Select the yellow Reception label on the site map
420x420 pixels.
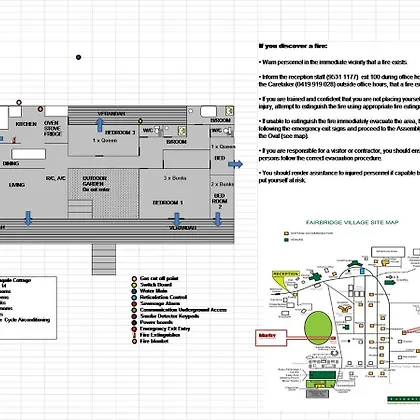286,274
